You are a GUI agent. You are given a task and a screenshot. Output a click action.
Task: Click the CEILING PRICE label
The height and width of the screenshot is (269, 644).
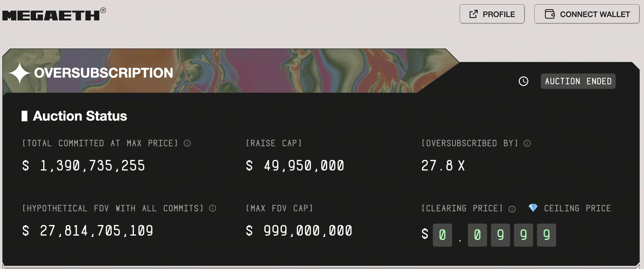coord(577,208)
